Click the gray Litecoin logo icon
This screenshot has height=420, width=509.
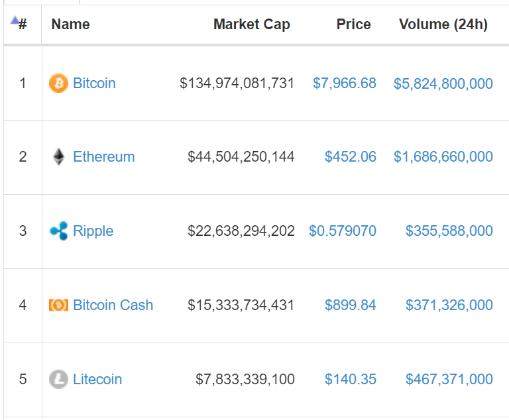58,379
